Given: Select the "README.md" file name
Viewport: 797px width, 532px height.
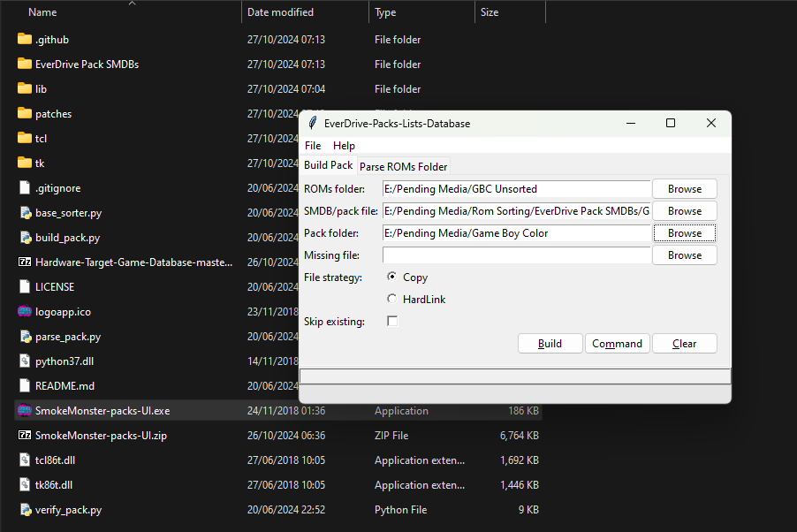Looking at the screenshot, I should [65, 386].
